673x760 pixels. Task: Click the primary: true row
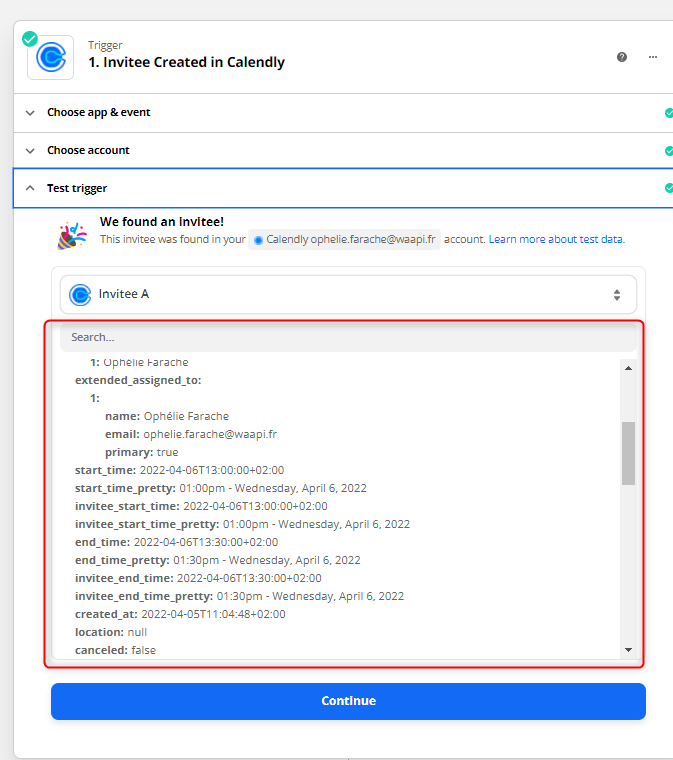(141, 452)
